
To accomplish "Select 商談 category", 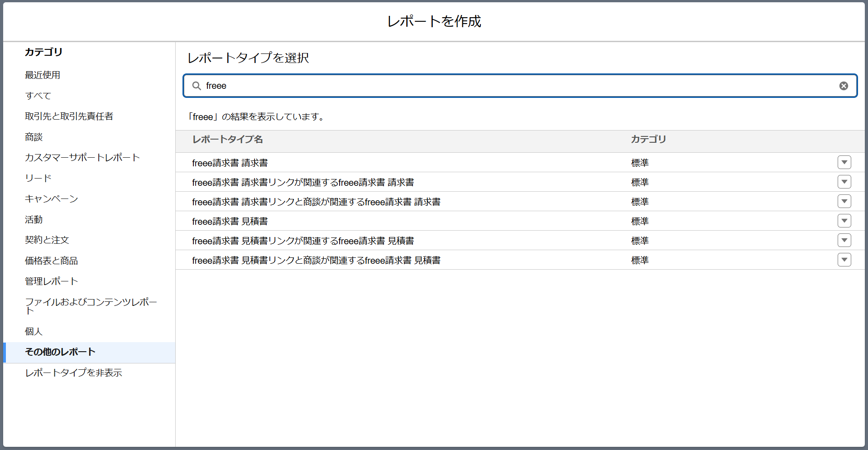I will [x=34, y=137].
